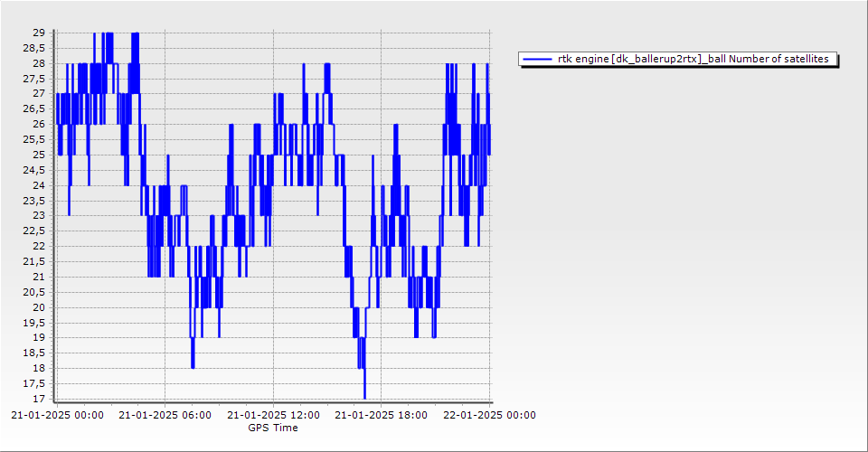
Task: Click the y-axis tick label '25,5'
Action: tap(34, 139)
